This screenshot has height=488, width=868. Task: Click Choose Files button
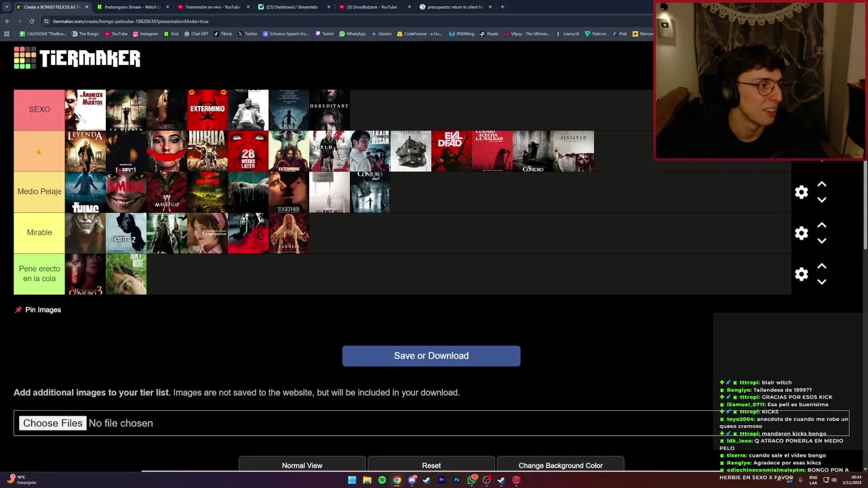coord(52,423)
